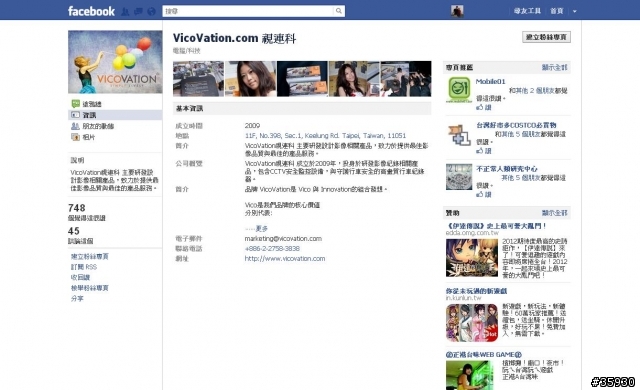Click the 檢舉粉絲專頁 report link

[90, 288]
